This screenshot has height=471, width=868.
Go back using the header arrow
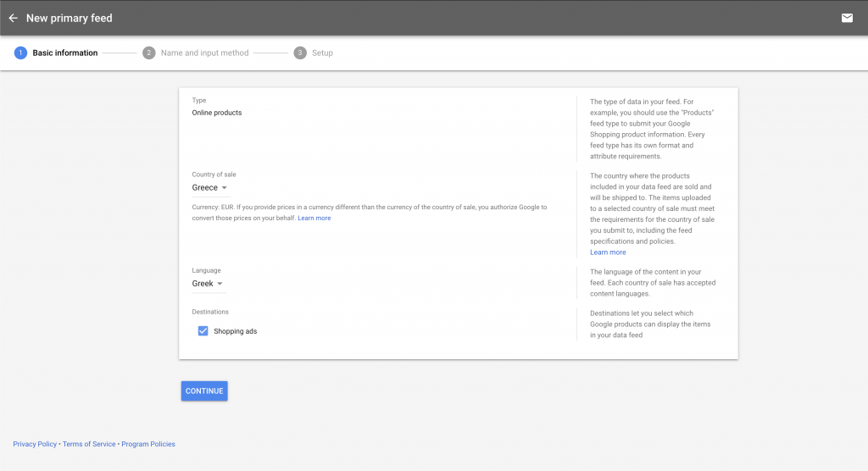(x=14, y=19)
